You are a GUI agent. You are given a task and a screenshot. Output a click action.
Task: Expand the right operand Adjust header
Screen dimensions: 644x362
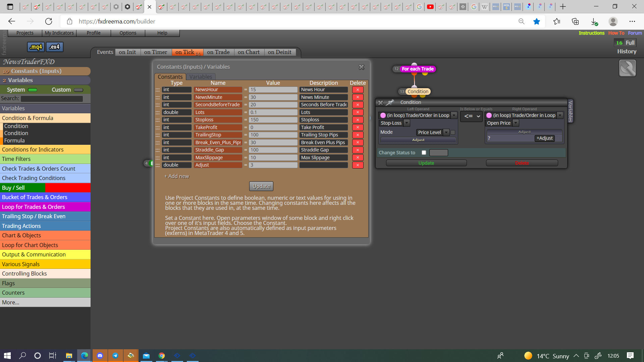(x=524, y=132)
